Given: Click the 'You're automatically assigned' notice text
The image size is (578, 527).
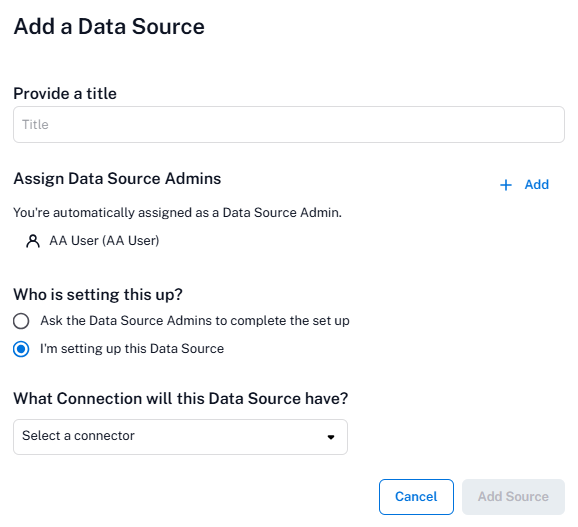Looking at the screenshot, I should [177, 213].
